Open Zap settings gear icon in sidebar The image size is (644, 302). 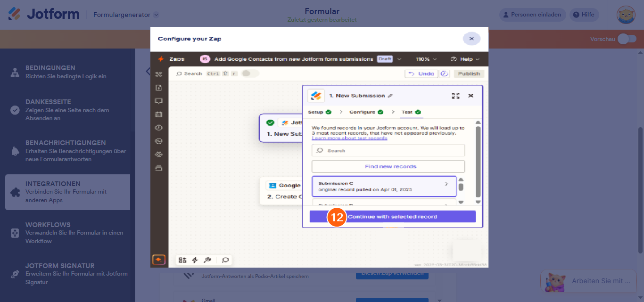pos(159,154)
